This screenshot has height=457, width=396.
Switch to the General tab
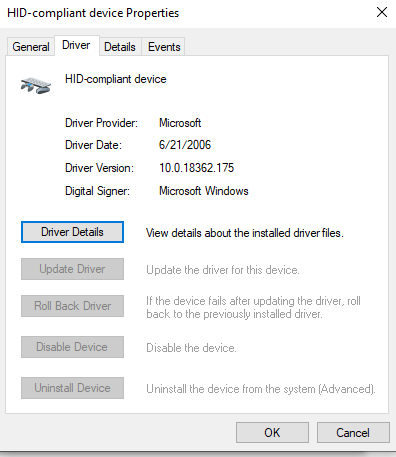tap(31, 47)
